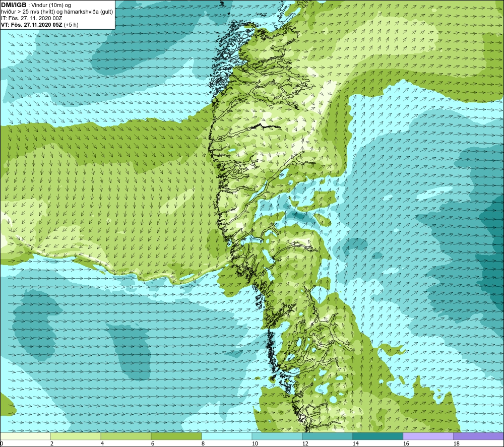Click the light teal 10–12 legend swatch
The height and width of the screenshot is (447, 504).
pyautogui.click(x=277, y=436)
